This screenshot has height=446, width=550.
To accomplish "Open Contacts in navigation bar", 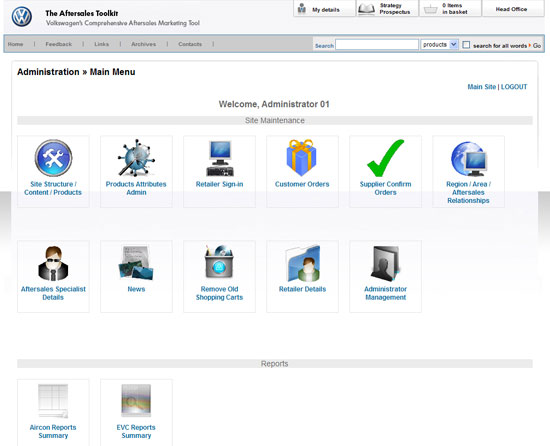I will [190, 44].
